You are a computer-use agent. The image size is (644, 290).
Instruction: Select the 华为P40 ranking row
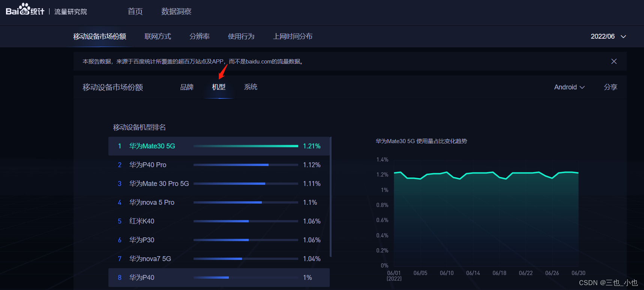coord(219,278)
